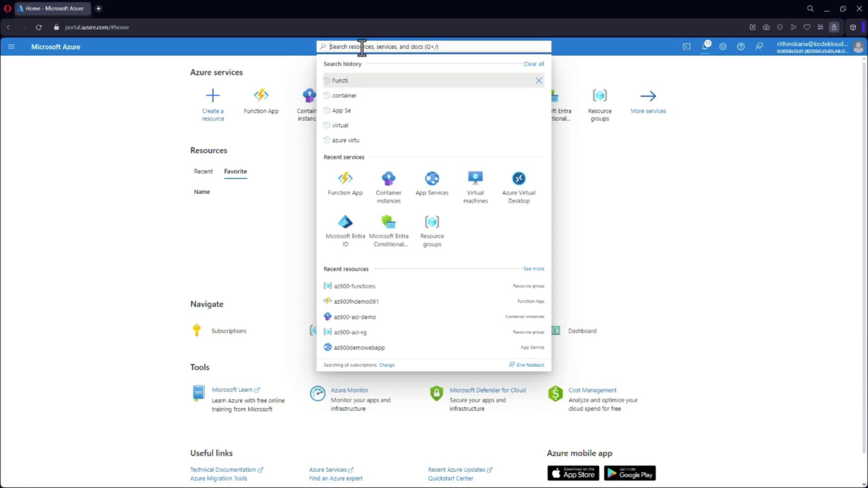The height and width of the screenshot is (488, 868).
Task: Click the Azure search input field
Action: click(x=434, y=47)
